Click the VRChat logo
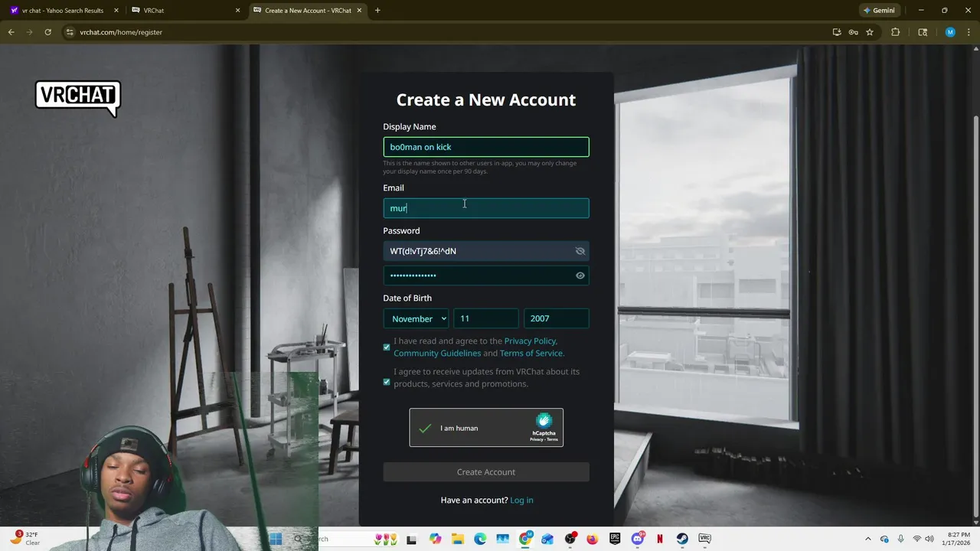This screenshot has height=551, width=980. click(x=77, y=98)
